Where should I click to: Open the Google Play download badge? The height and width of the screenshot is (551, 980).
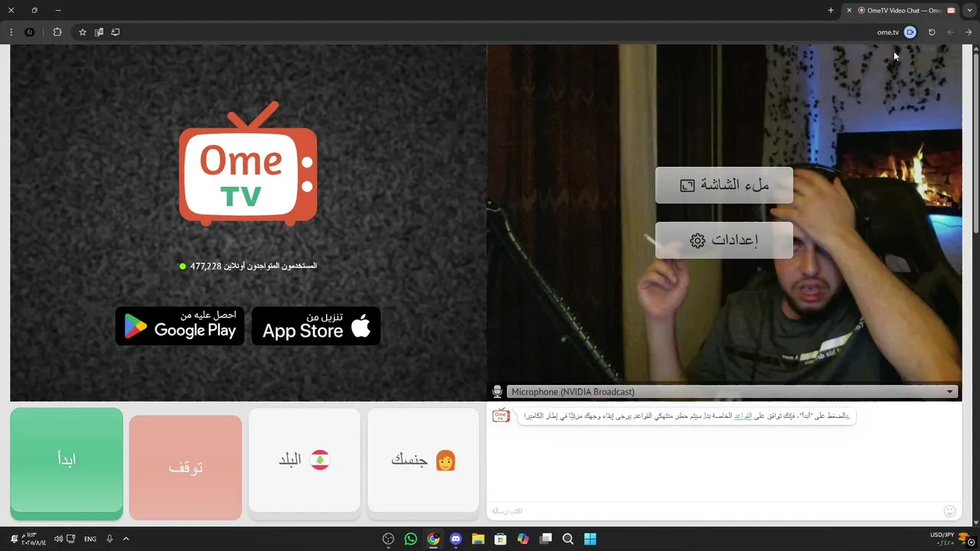180,326
